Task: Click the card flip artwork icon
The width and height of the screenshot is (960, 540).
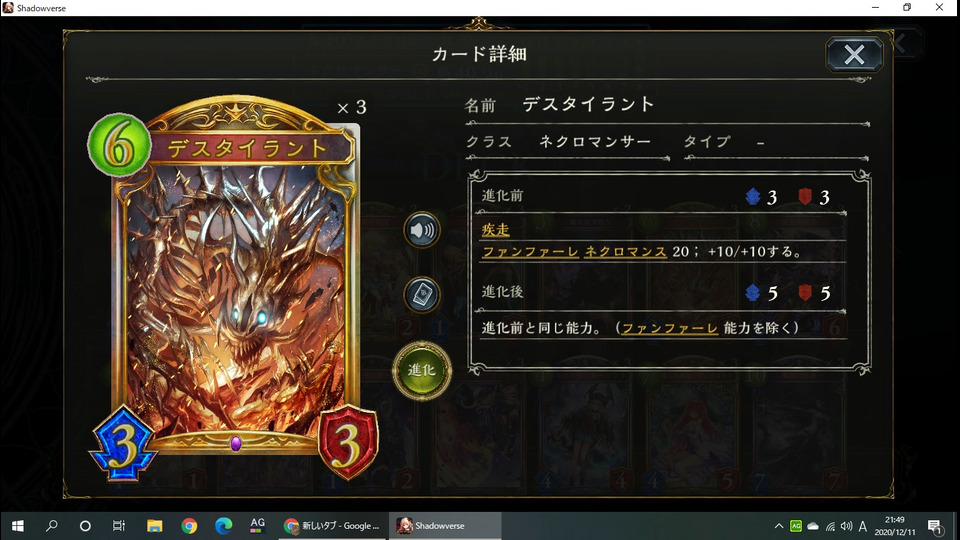Action: [x=422, y=295]
